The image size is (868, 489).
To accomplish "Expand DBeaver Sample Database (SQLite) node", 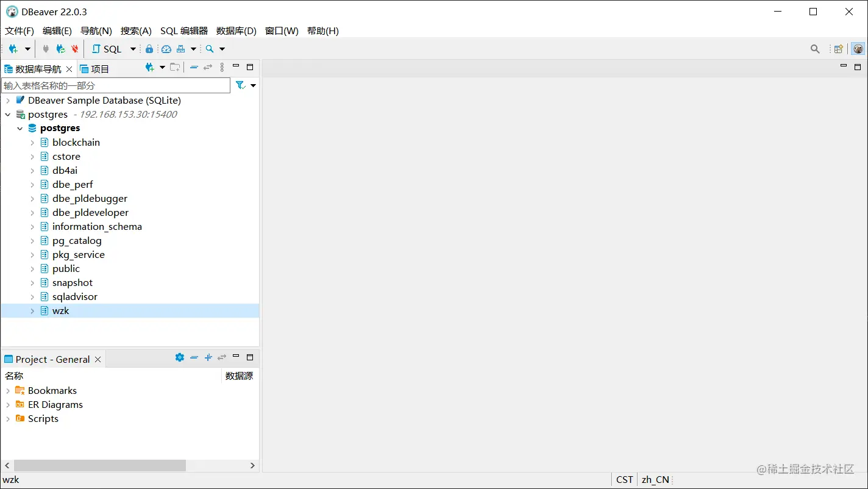I will (x=8, y=101).
